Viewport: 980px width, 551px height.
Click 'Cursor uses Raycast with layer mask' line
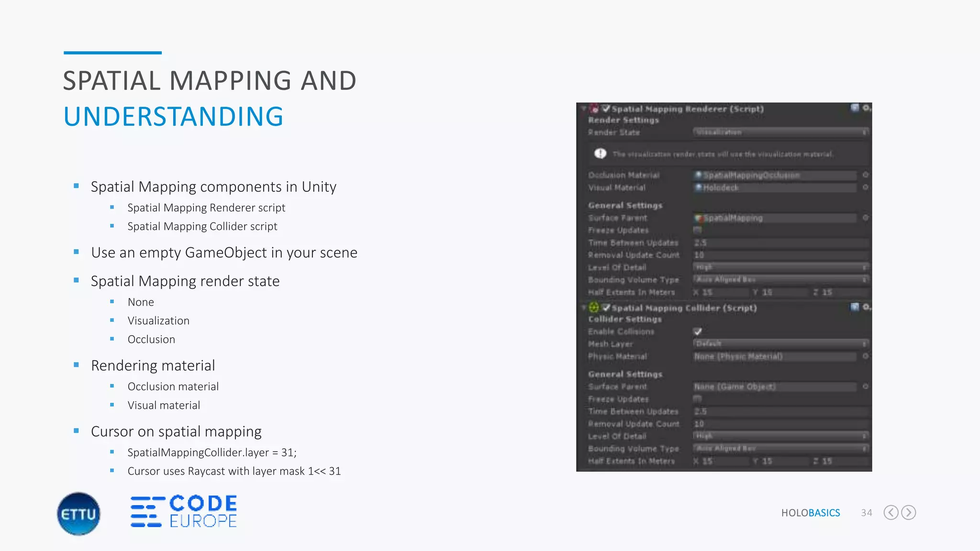[x=234, y=471]
